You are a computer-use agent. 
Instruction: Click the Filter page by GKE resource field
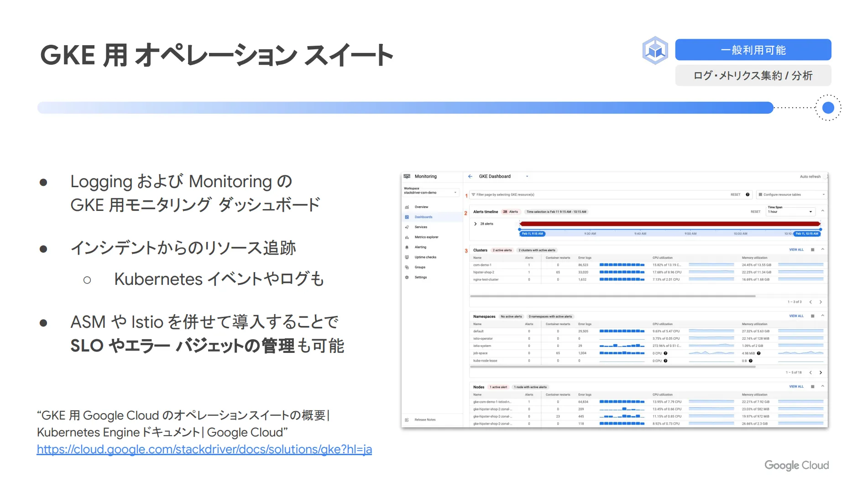coord(598,194)
